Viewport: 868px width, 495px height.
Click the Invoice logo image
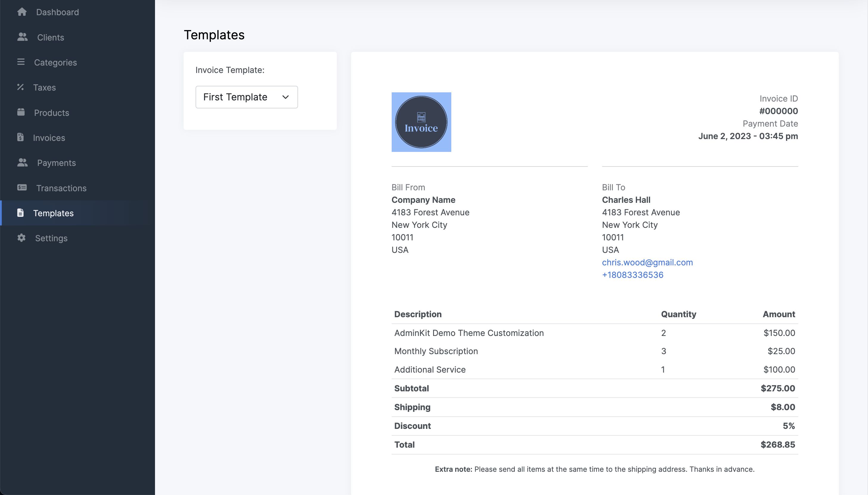[421, 122]
